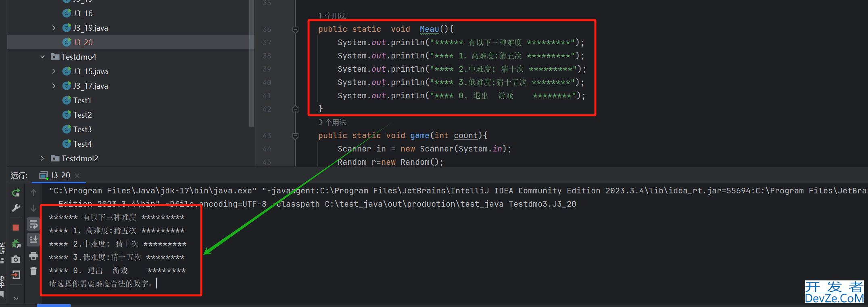Click console line '0. 退出 游戏'

point(117,270)
